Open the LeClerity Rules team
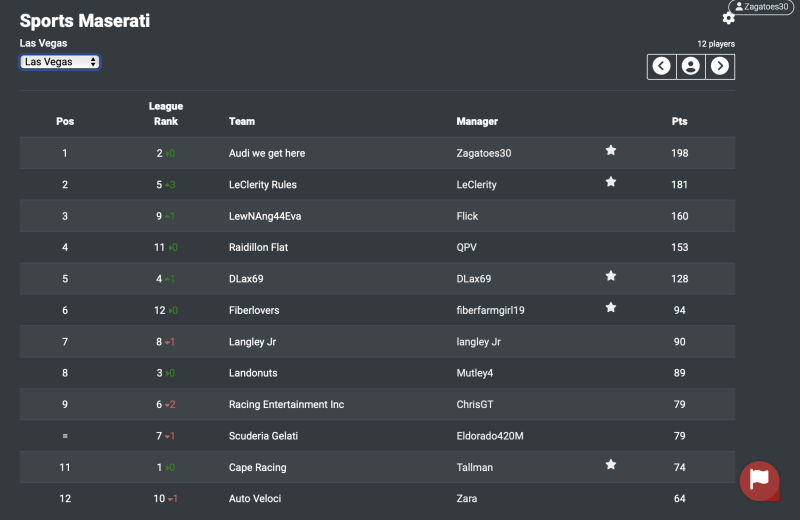Image resolution: width=800 pixels, height=520 pixels. tap(262, 185)
